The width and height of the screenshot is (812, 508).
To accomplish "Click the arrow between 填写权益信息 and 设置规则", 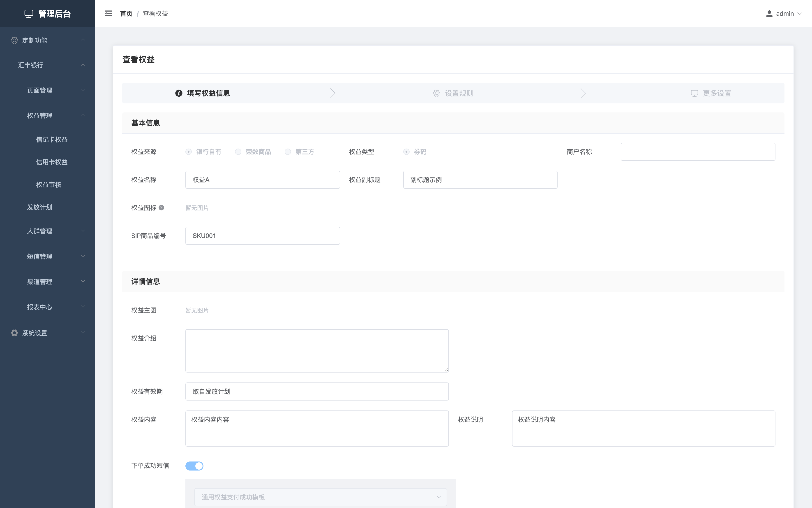I will click(x=332, y=93).
